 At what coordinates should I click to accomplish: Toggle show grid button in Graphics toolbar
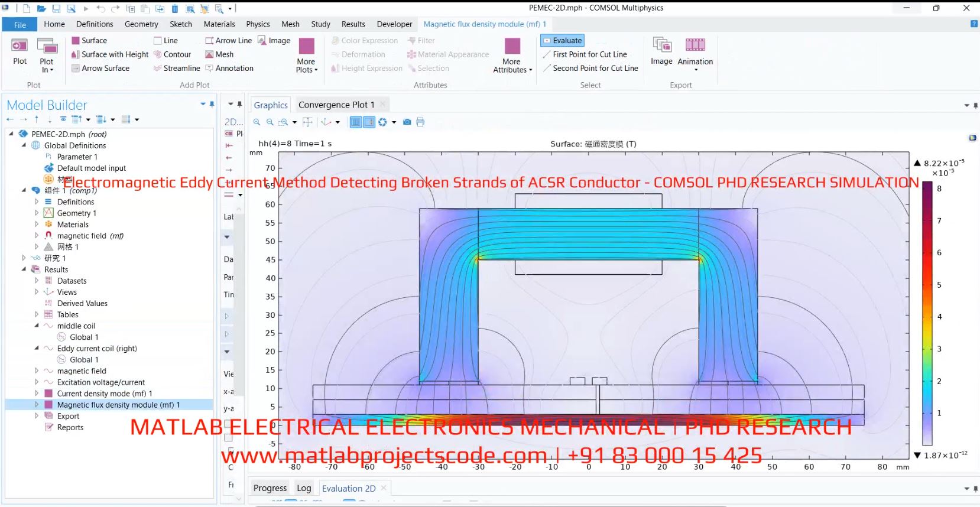[x=355, y=122]
